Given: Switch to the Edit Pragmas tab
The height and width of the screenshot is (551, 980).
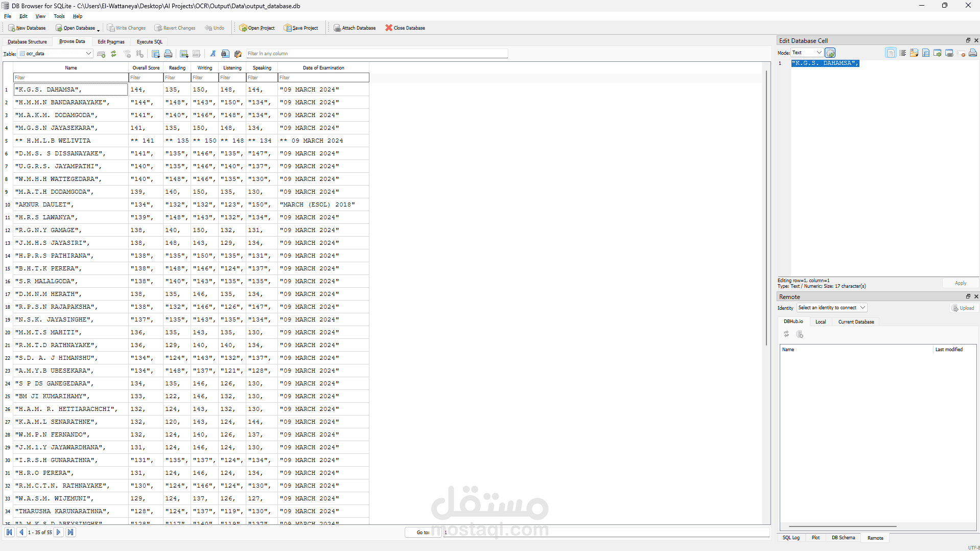Looking at the screenshot, I should click(111, 42).
